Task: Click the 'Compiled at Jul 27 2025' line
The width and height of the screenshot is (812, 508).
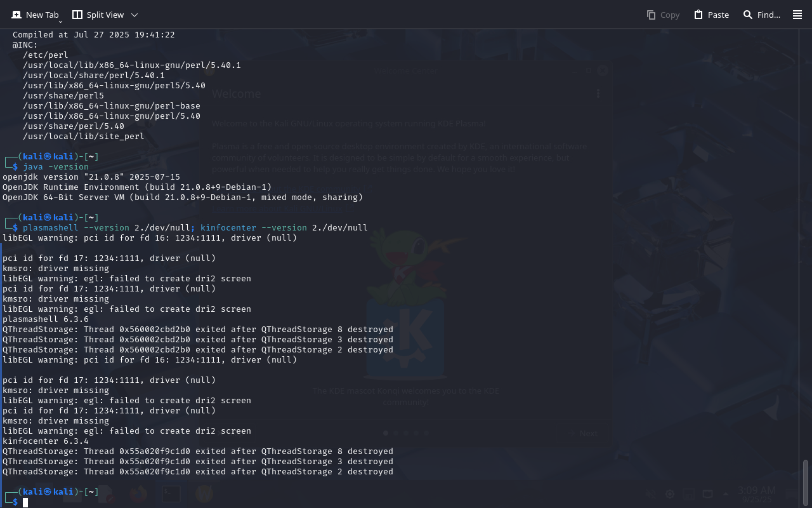Action: point(93,35)
